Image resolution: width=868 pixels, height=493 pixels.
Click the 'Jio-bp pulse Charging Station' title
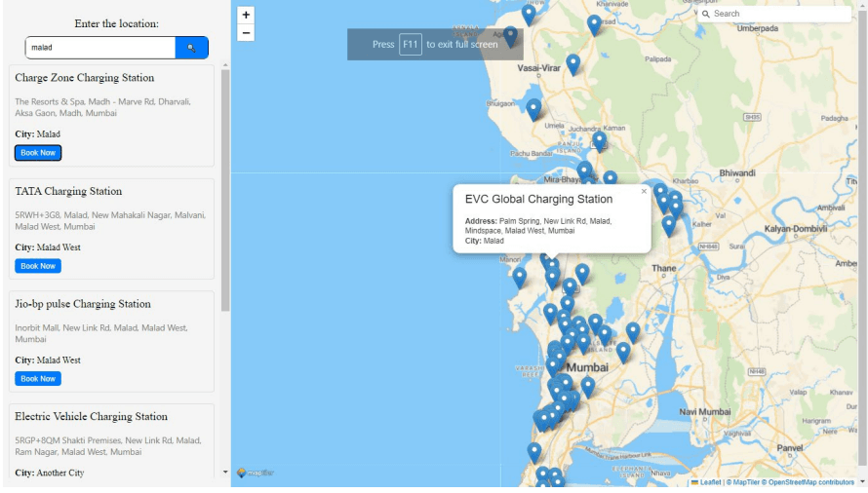[83, 304]
